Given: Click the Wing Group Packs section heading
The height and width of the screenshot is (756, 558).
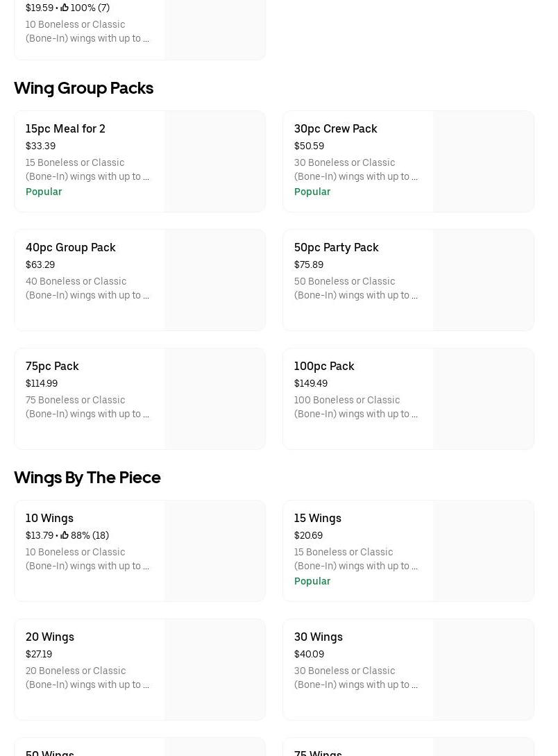Looking at the screenshot, I should (83, 88).
